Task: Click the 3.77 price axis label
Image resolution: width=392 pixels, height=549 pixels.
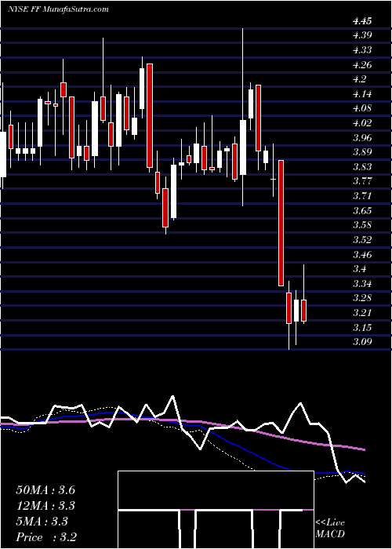Action: 362,181
